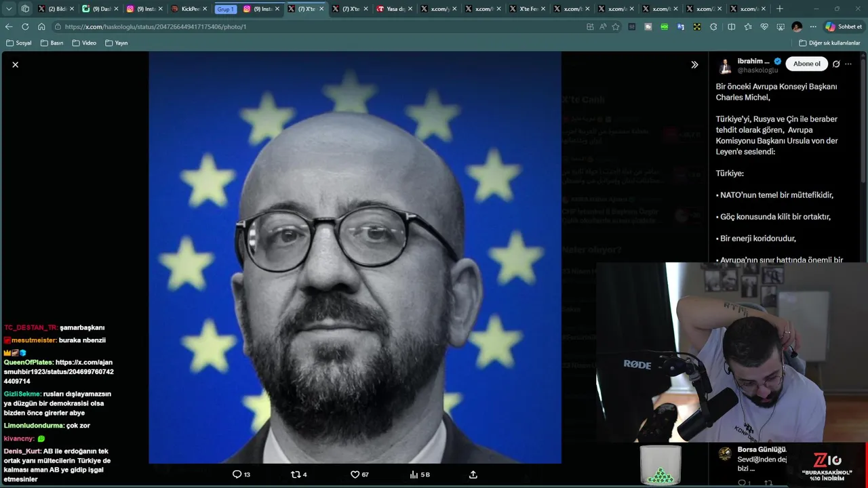
Task: Close the Yasa dış tab
Action: click(x=410, y=9)
